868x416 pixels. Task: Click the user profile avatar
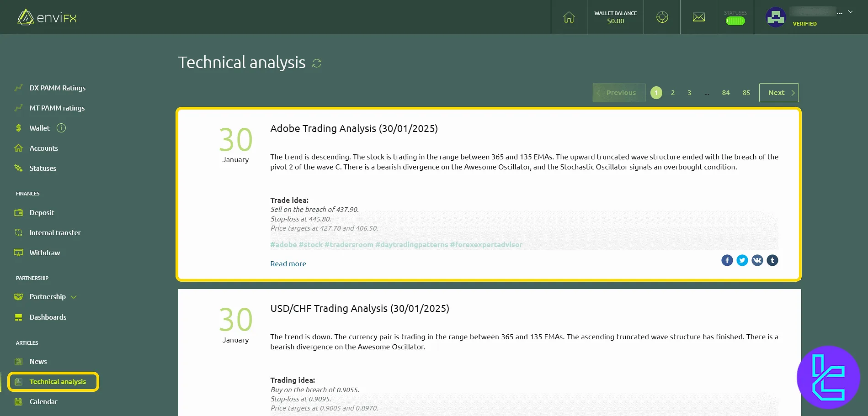click(x=775, y=16)
